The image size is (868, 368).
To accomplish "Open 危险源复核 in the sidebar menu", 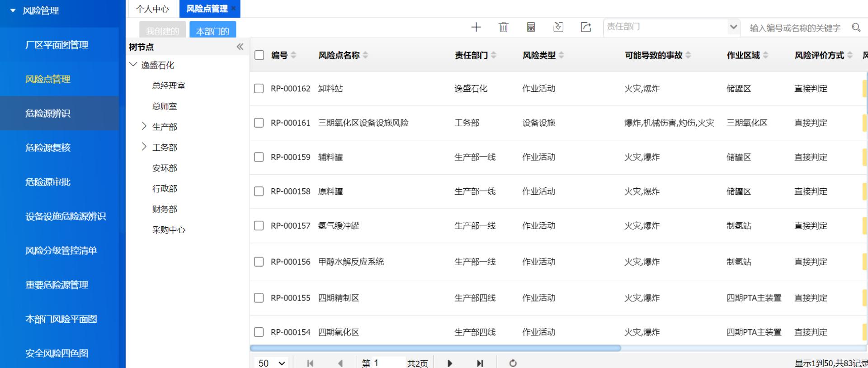I will 48,148.
